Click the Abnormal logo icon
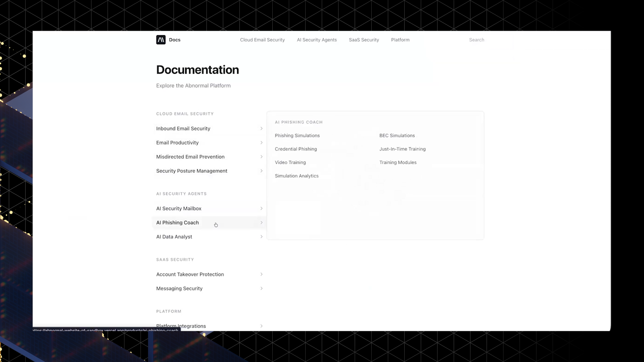This screenshot has height=362, width=644. [x=161, y=40]
